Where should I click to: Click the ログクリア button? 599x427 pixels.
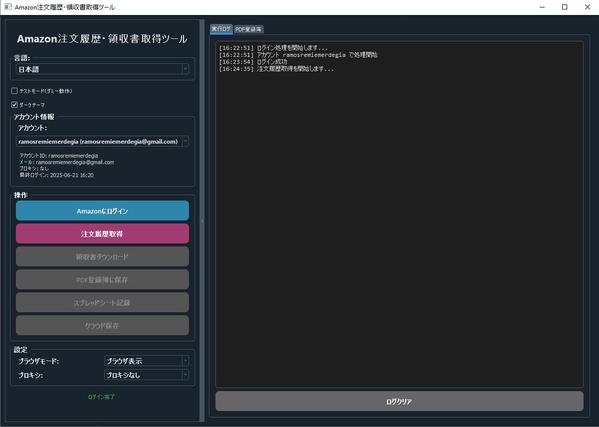(399, 401)
